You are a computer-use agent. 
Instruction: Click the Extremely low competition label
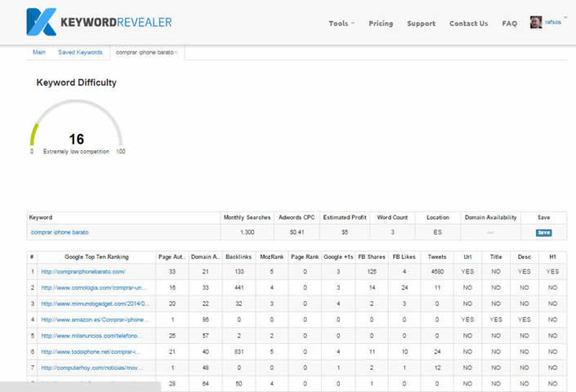76,152
